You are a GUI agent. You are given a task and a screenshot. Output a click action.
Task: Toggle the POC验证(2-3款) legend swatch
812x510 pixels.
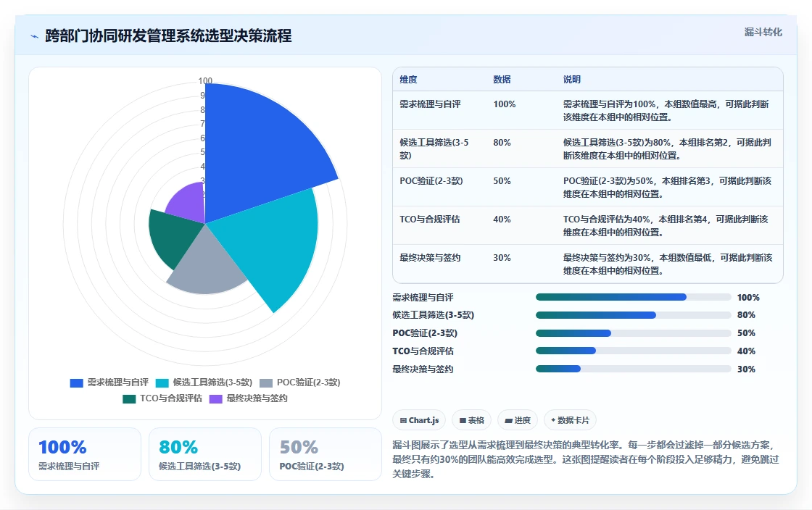click(266, 382)
